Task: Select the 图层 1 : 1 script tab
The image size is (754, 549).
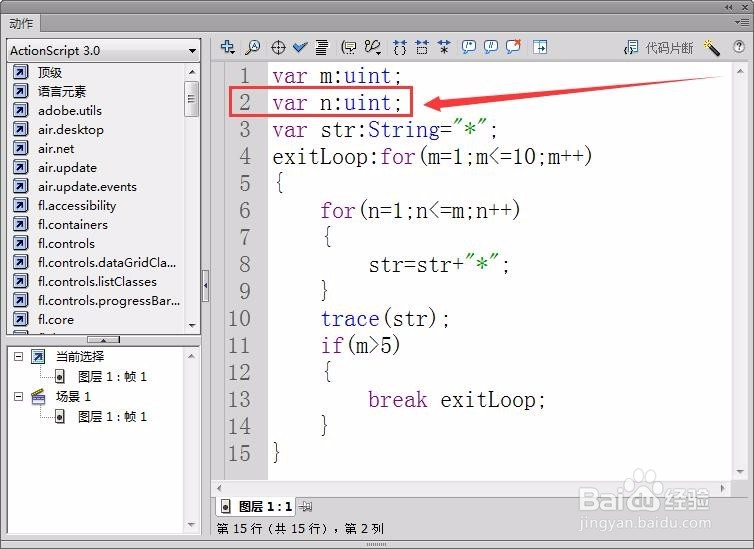Action: coord(257,506)
